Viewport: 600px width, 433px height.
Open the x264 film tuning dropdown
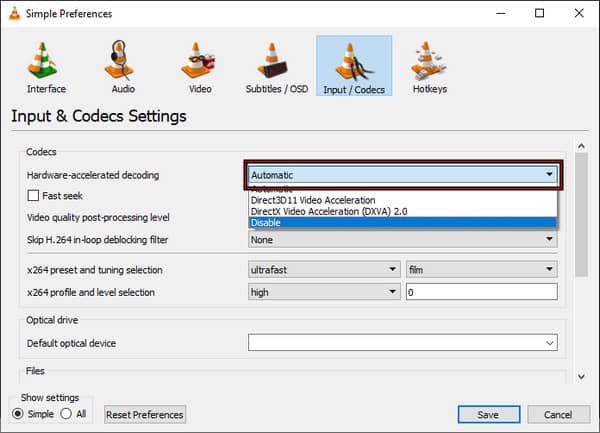(482, 270)
